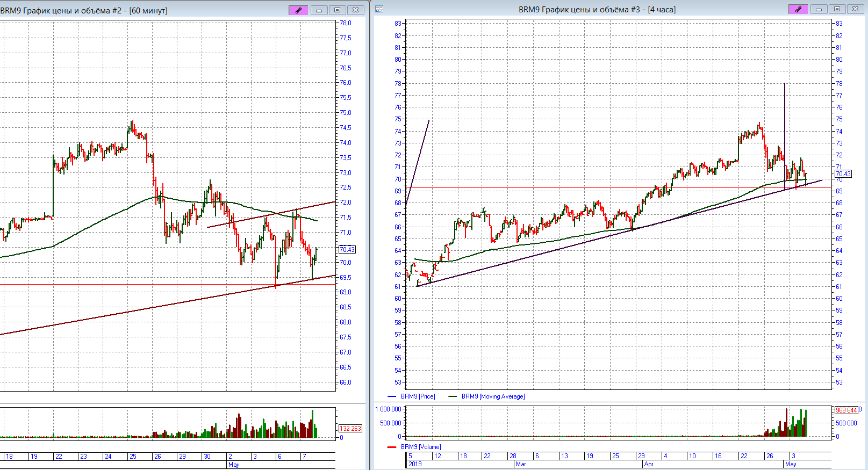Screen dimensions: 868x470
Task: Click the 968 644 volume value label
Action: pyautogui.click(x=846, y=410)
